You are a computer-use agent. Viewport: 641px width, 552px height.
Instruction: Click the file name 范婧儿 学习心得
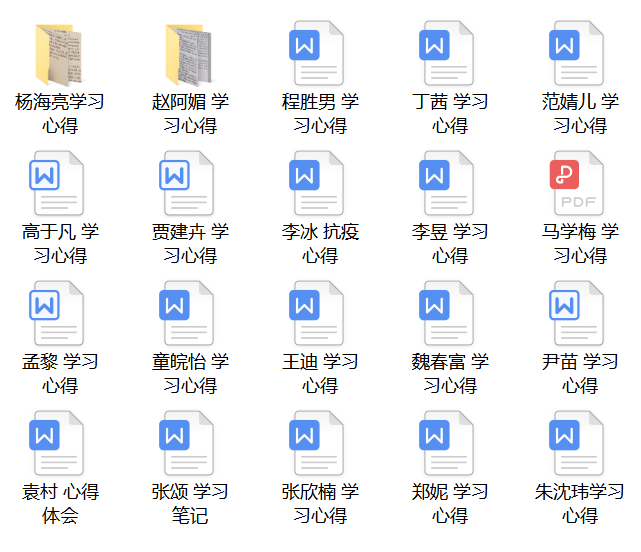[x=580, y=114]
